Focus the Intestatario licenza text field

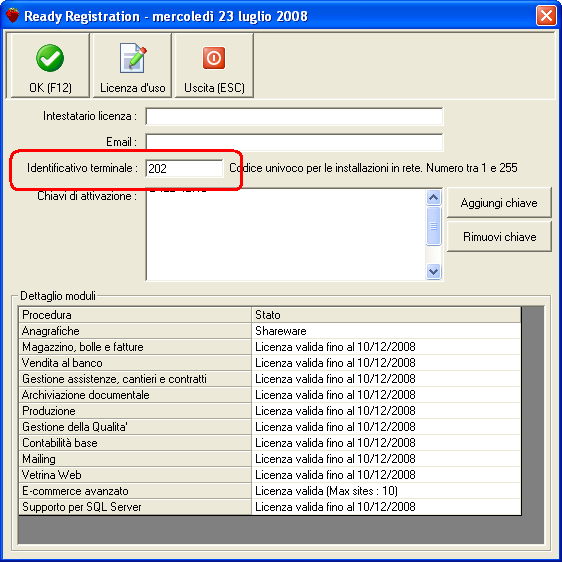click(x=294, y=116)
